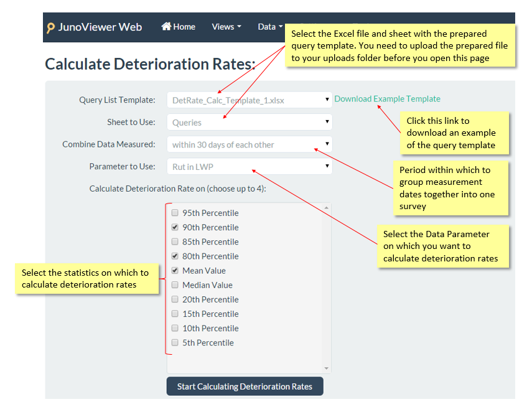The width and height of the screenshot is (532, 412).
Task: Uncheck the Mean Value checkbox
Action: tap(175, 271)
